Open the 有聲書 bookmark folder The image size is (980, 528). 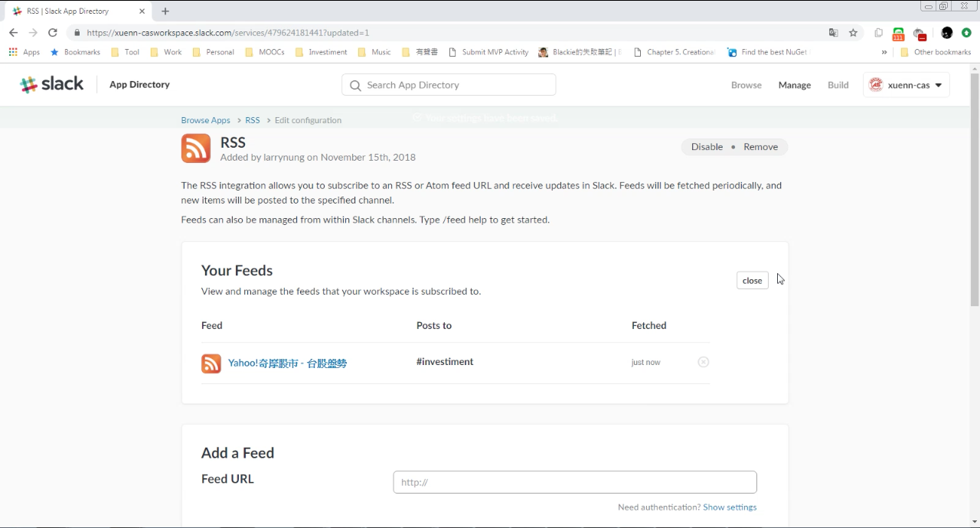[x=420, y=52]
